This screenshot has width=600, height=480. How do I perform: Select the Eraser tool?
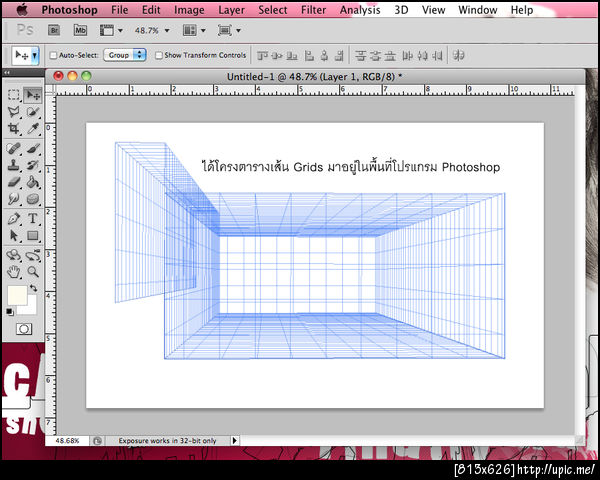14,182
